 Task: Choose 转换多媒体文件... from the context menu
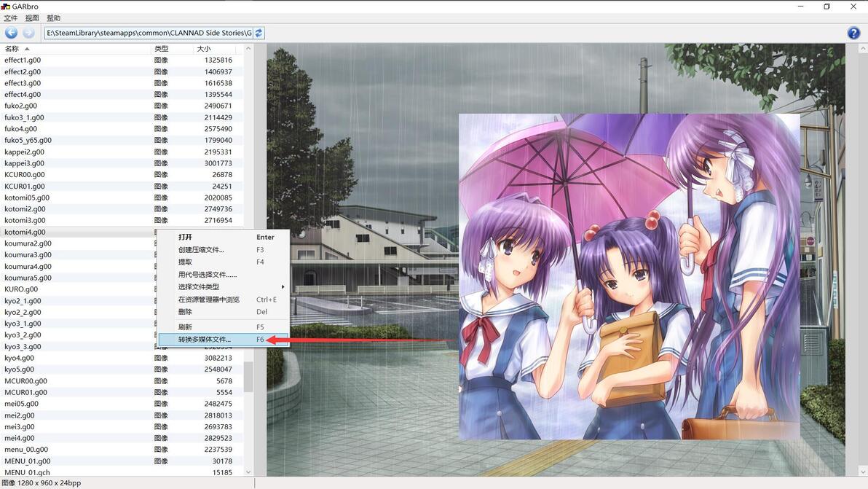coord(224,340)
